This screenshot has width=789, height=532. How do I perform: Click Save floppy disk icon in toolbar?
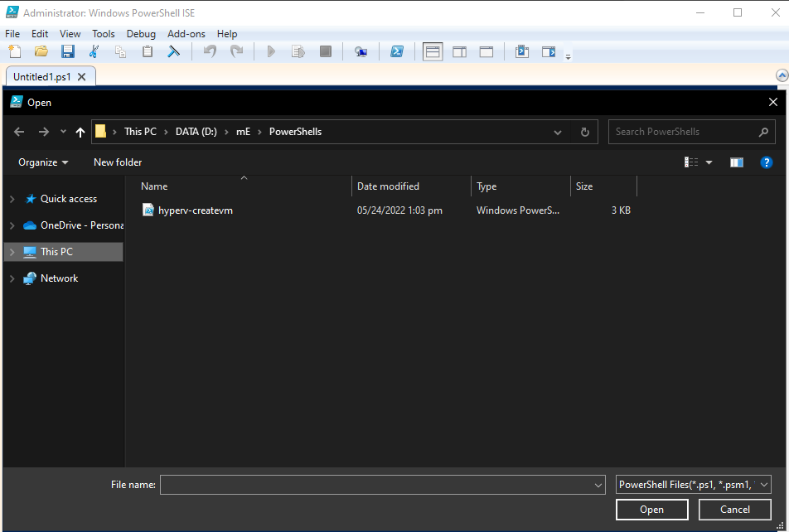(x=67, y=51)
